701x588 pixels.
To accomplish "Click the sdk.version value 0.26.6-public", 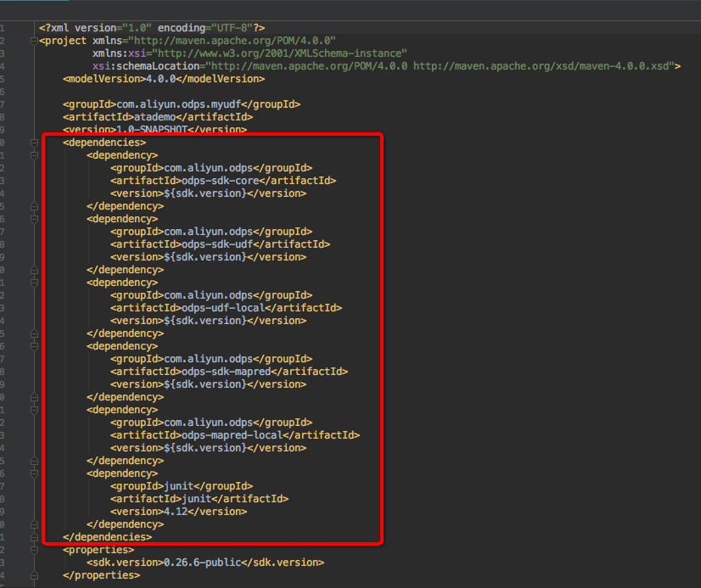I will [203, 562].
